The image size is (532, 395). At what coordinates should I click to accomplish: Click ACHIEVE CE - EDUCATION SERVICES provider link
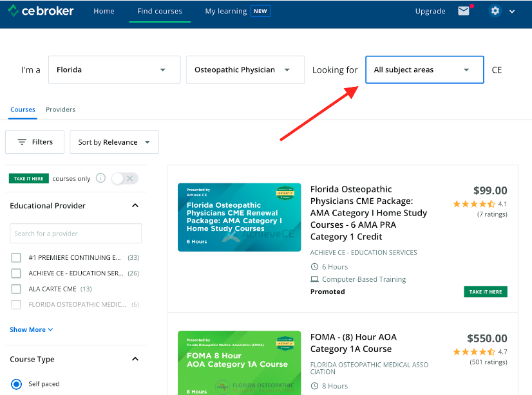(363, 252)
